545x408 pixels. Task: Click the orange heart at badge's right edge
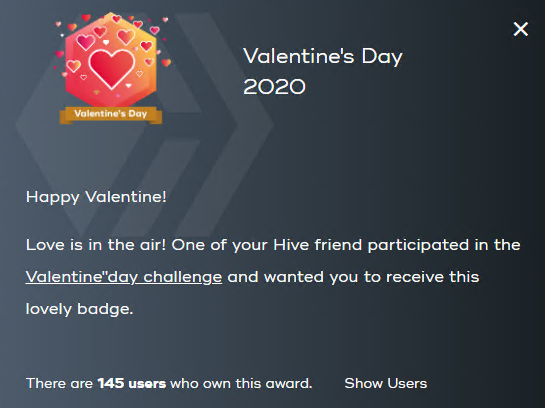pos(166,63)
